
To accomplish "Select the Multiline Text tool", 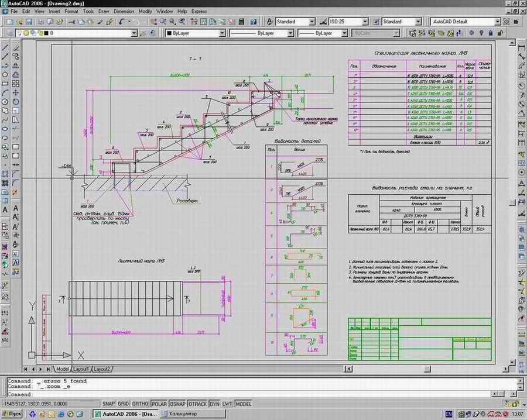I will [x=5, y=210].
